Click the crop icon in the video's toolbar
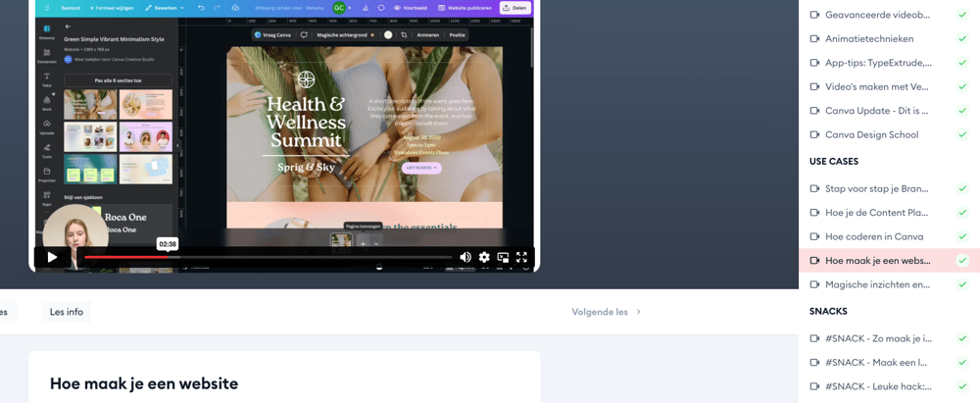This screenshot has width=980, height=403. pos(404,35)
